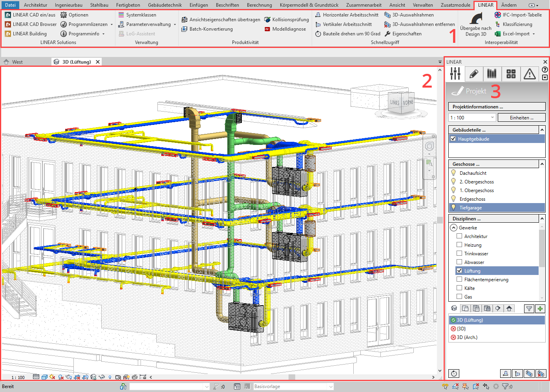The height and width of the screenshot is (392, 550).
Task: Collapse the Disziplinen section arrow
Action: [x=542, y=218]
